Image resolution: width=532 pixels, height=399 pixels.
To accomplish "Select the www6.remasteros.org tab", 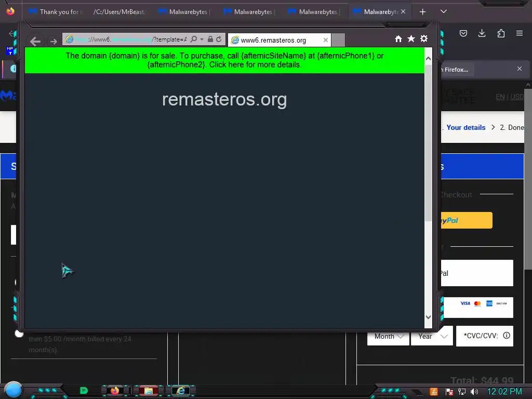I will pos(280,40).
